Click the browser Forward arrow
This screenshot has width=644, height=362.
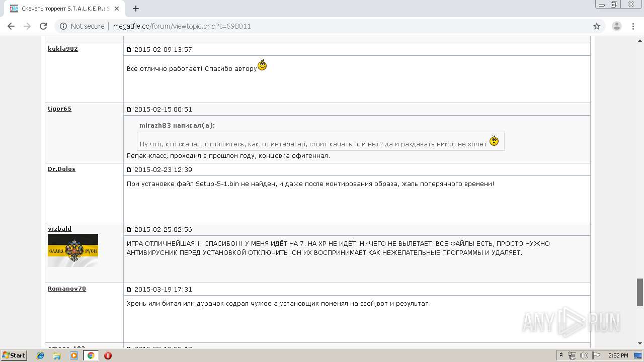27,26
